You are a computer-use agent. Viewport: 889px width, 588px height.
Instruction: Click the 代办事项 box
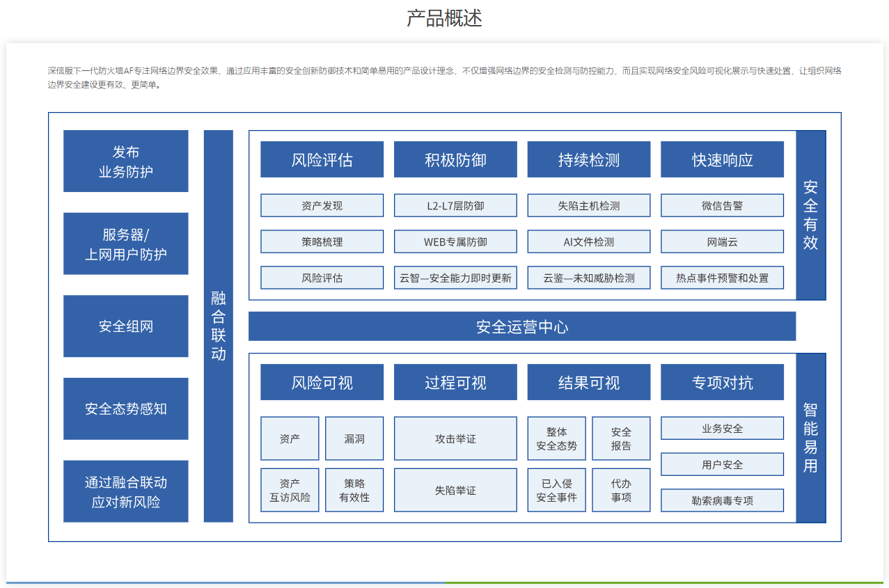tap(621, 490)
